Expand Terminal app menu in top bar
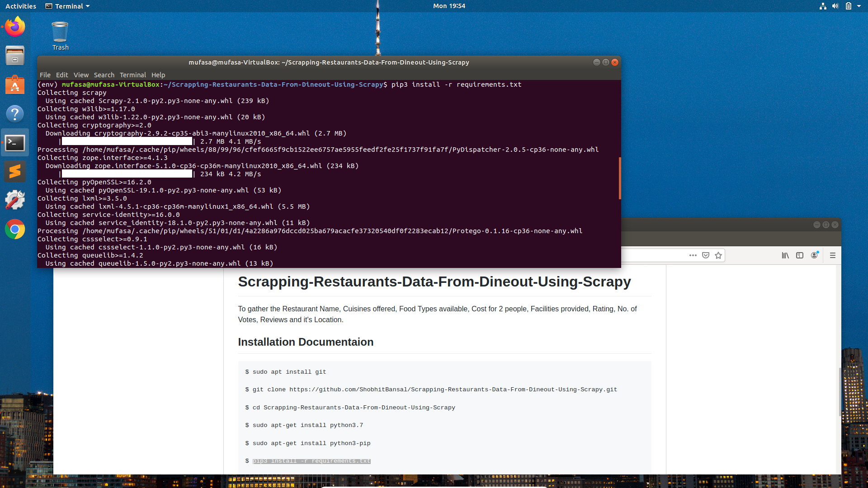Screen dimensions: 868x488 [x=68, y=6]
